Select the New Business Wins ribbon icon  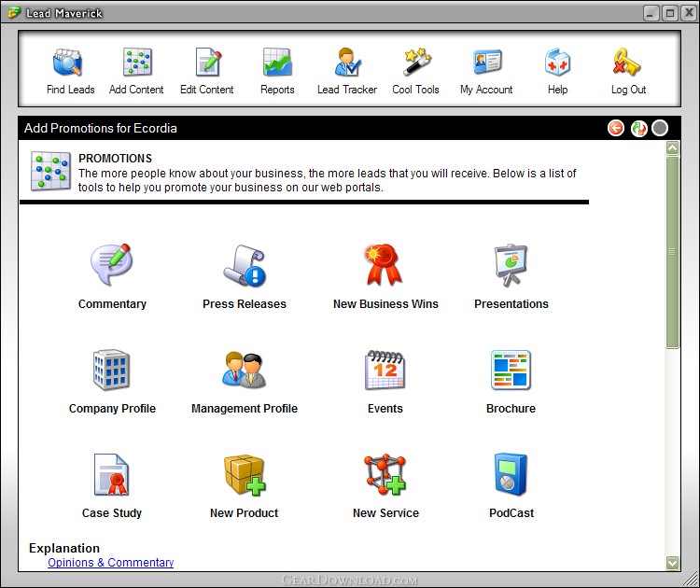[x=383, y=264]
